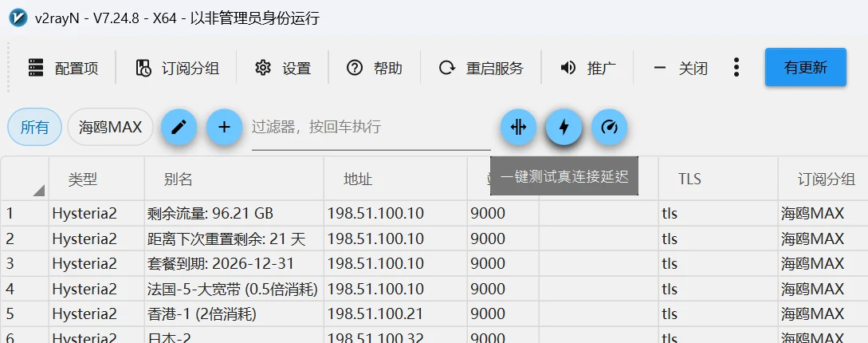This screenshot has height=343, width=868.
Task: Click the lightning real-delay test icon
Action: click(564, 128)
